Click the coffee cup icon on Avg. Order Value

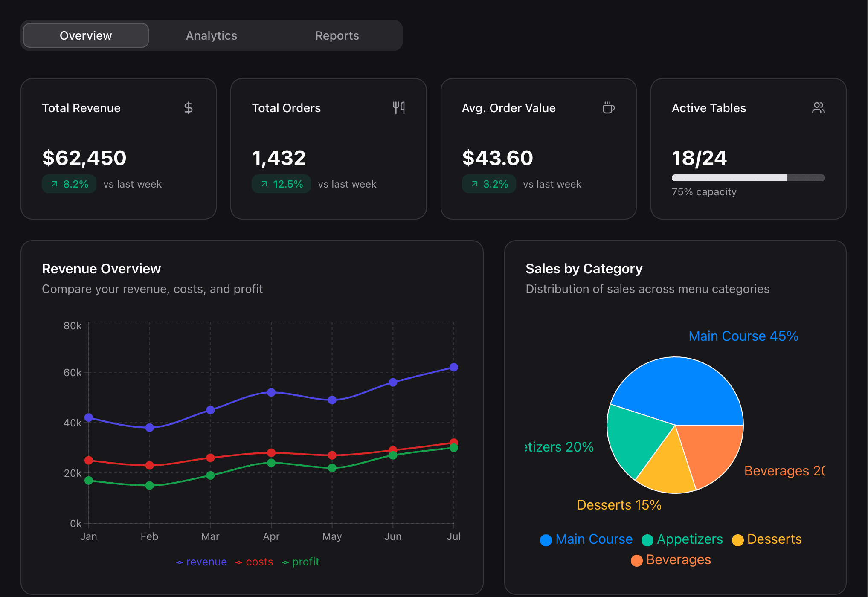(x=609, y=108)
